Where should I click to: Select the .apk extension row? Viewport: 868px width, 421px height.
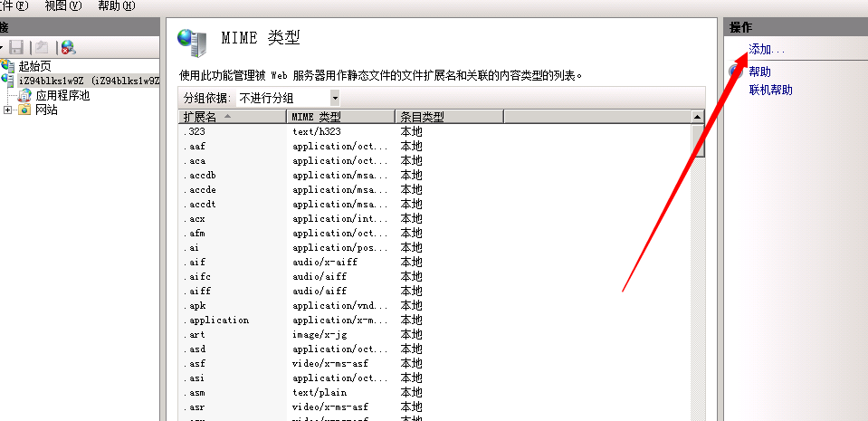coord(434,306)
